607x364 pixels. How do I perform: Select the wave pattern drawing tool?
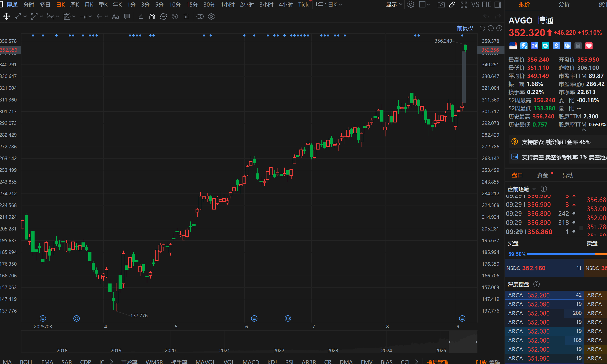click(x=50, y=16)
